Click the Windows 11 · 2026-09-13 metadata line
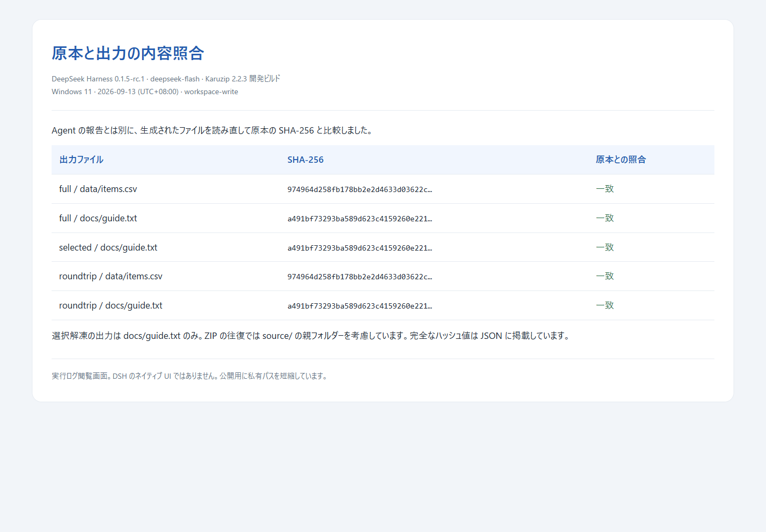The width and height of the screenshot is (766, 532). click(145, 92)
